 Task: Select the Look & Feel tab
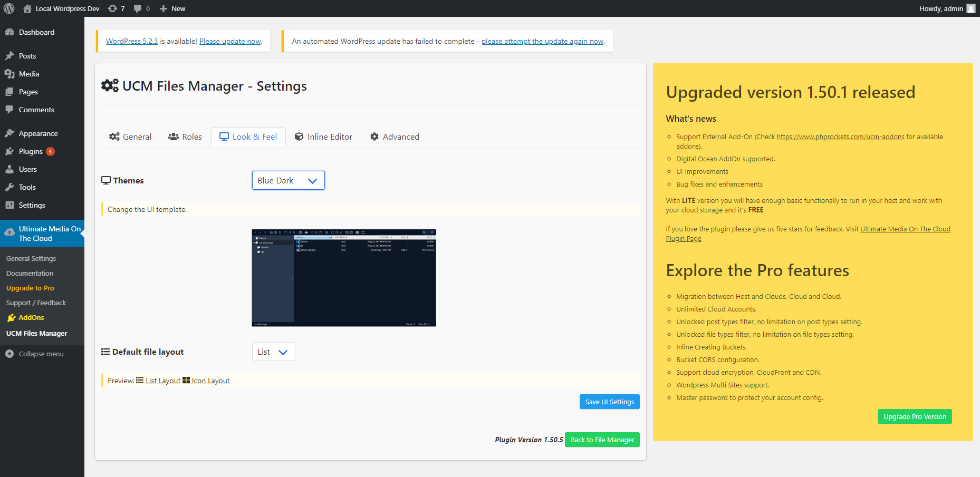tap(248, 137)
